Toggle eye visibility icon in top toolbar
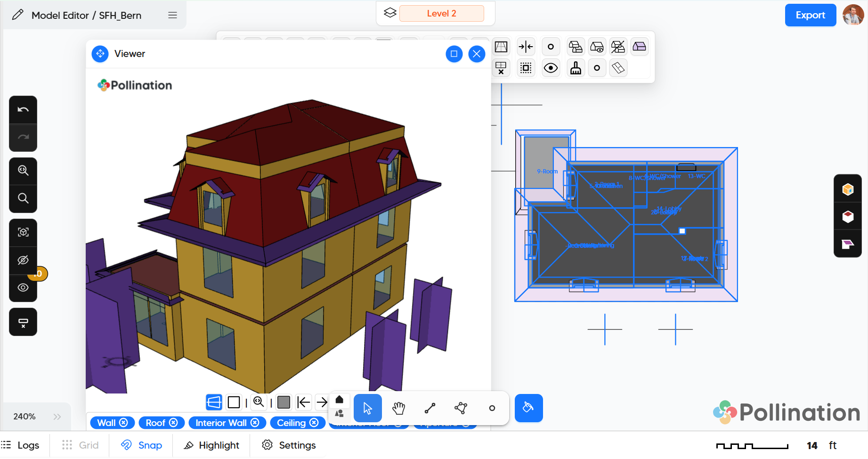Screen dimensions: 868x459 coord(551,68)
